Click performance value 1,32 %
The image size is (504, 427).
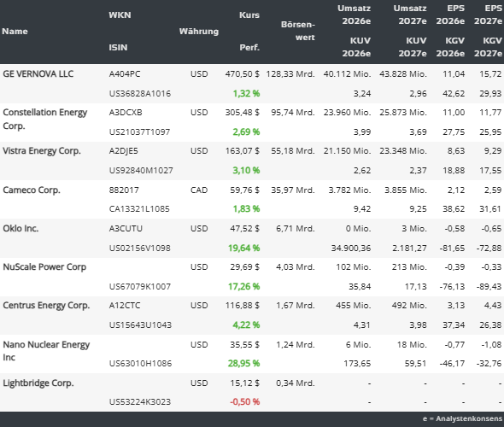tap(246, 93)
